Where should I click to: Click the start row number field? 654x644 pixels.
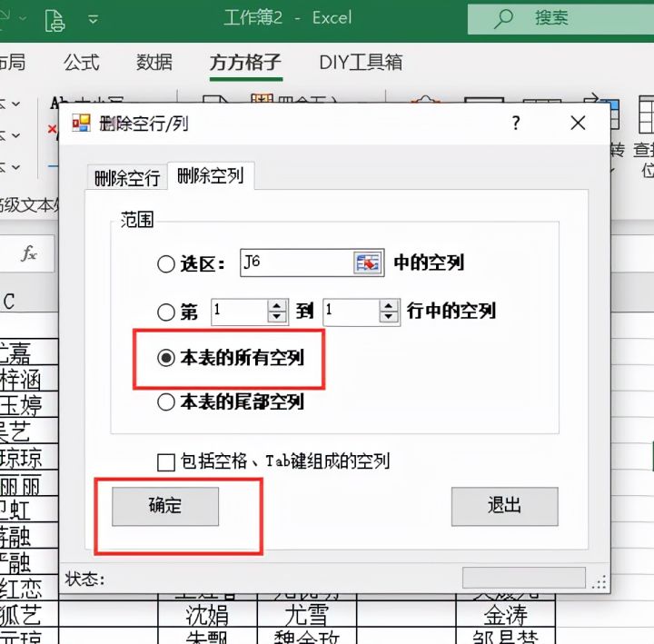coord(239,312)
